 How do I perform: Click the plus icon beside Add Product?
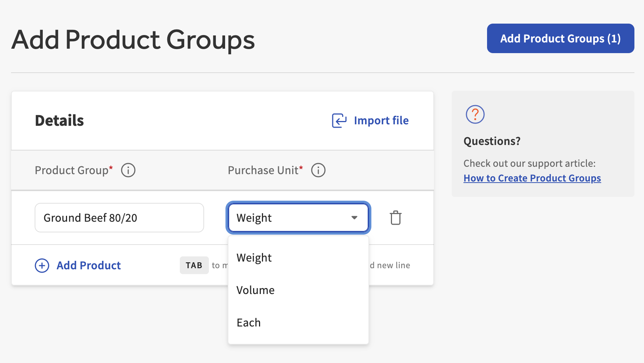42,265
